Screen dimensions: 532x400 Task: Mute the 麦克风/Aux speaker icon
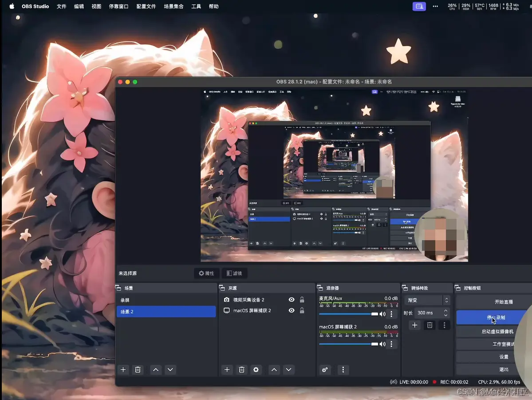[382, 314]
